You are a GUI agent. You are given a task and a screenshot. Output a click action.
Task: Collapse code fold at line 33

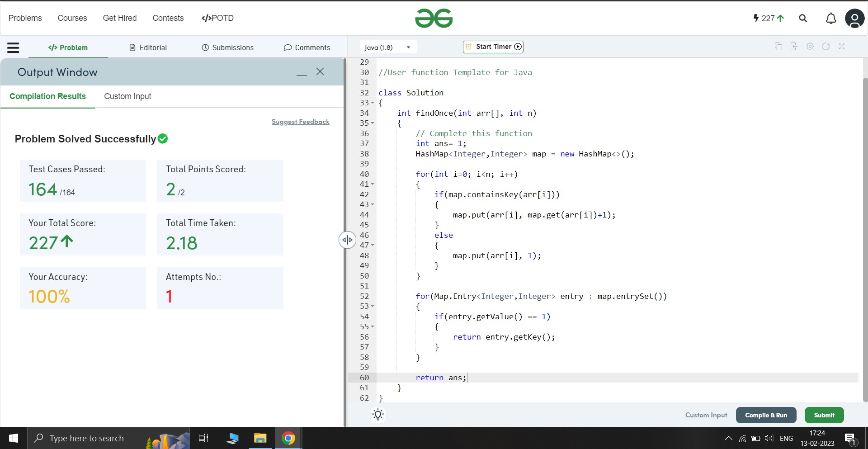coord(373,103)
